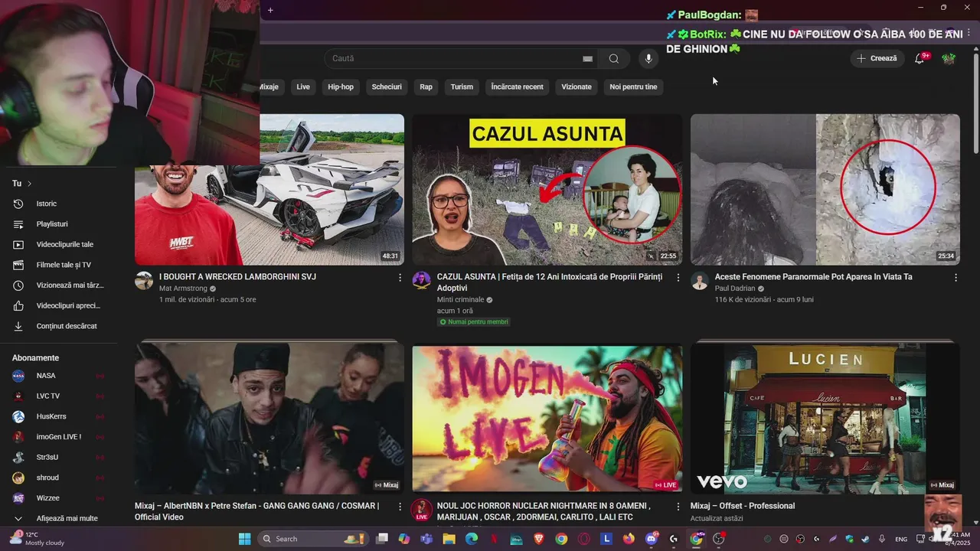Open the NASA channel subscription
The image size is (980, 551).
(57, 376)
